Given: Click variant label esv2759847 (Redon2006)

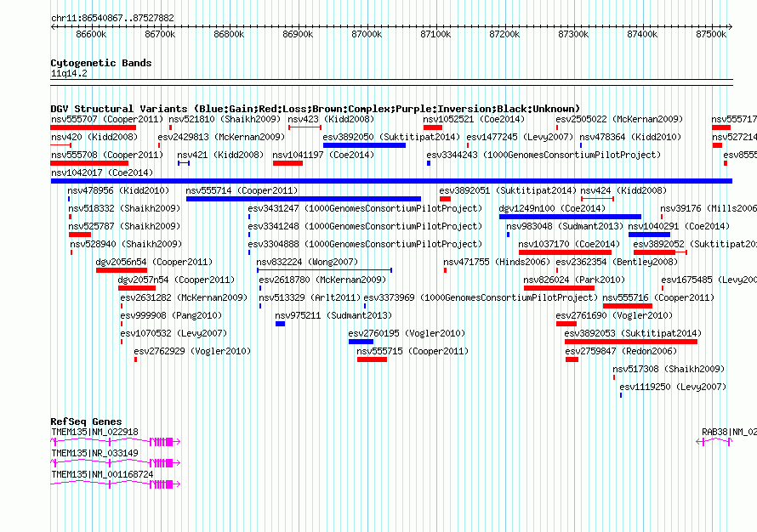Looking at the screenshot, I should click(x=622, y=351).
